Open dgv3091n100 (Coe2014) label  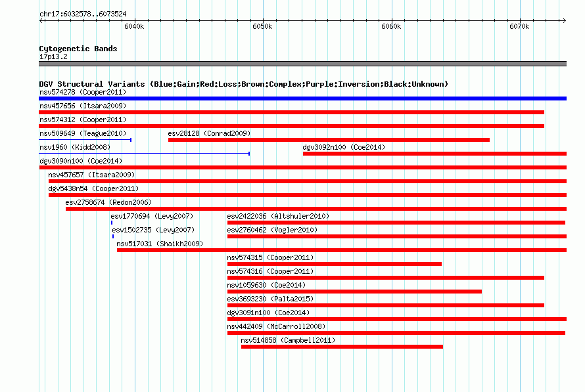(268, 313)
